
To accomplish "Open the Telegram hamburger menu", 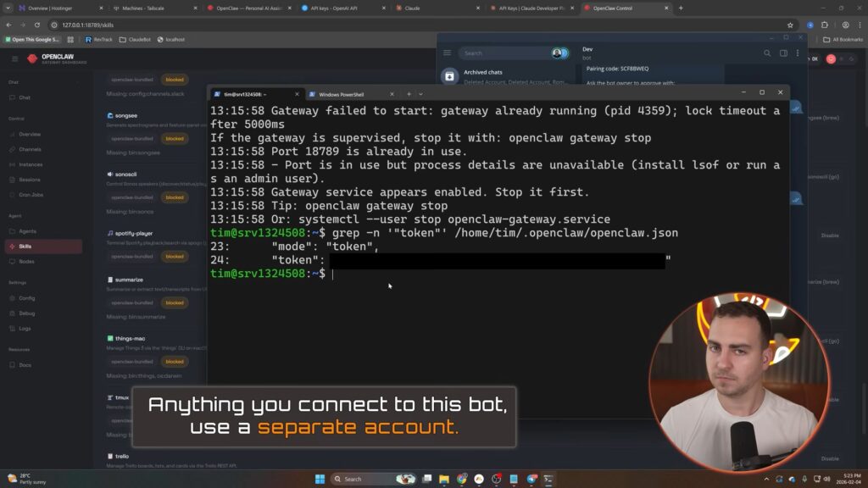I will coord(448,53).
